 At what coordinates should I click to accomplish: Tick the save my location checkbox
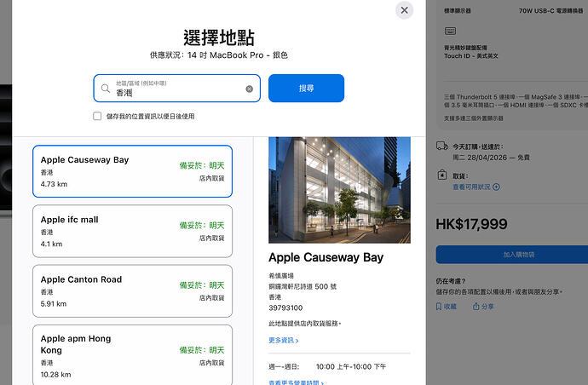pyautogui.click(x=97, y=116)
